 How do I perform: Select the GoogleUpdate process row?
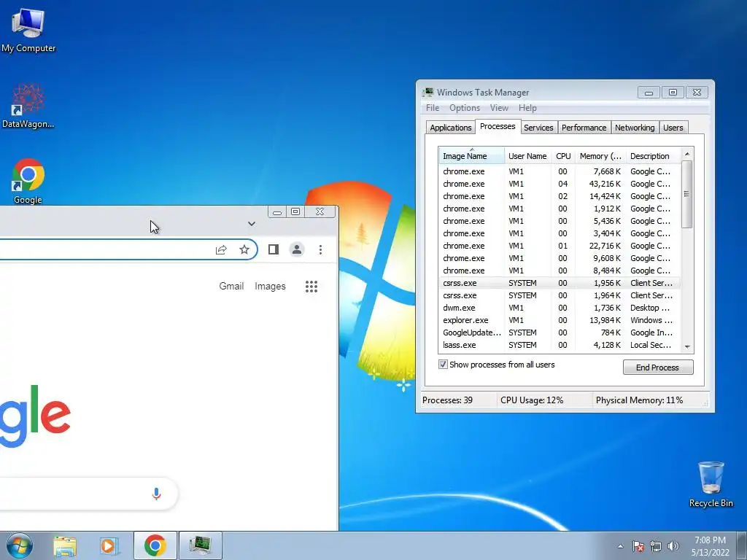pyautogui.click(x=560, y=332)
